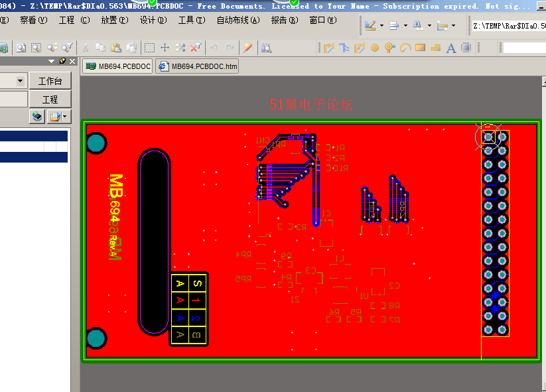Click the undo arrow icon
This screenshot has height=392, width=546.
pos(214,48)
